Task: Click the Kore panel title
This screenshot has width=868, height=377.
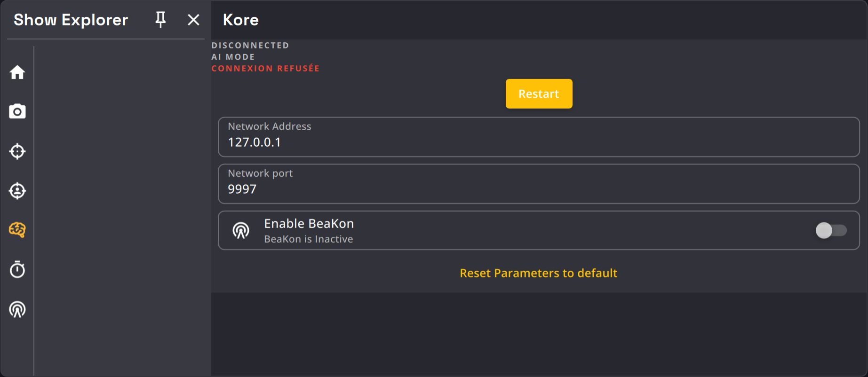Action: [x=240, y=20]
